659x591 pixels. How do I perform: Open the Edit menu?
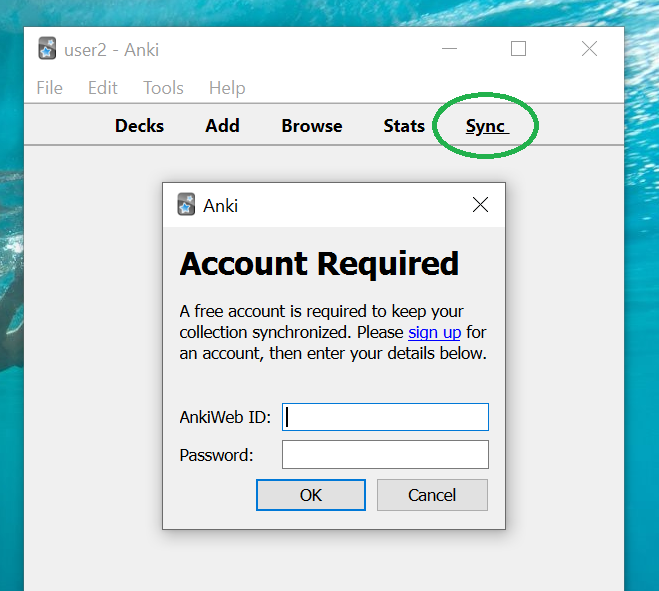[102, 88]
